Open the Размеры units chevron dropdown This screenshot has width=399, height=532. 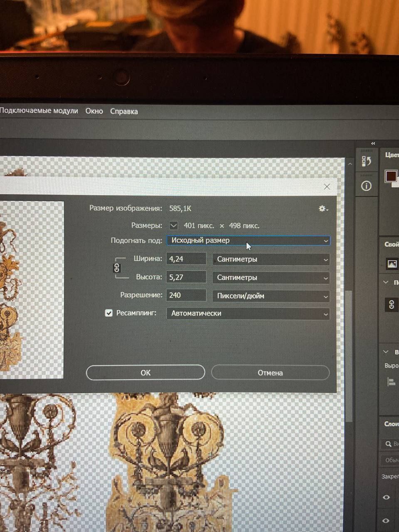(174, 226)
